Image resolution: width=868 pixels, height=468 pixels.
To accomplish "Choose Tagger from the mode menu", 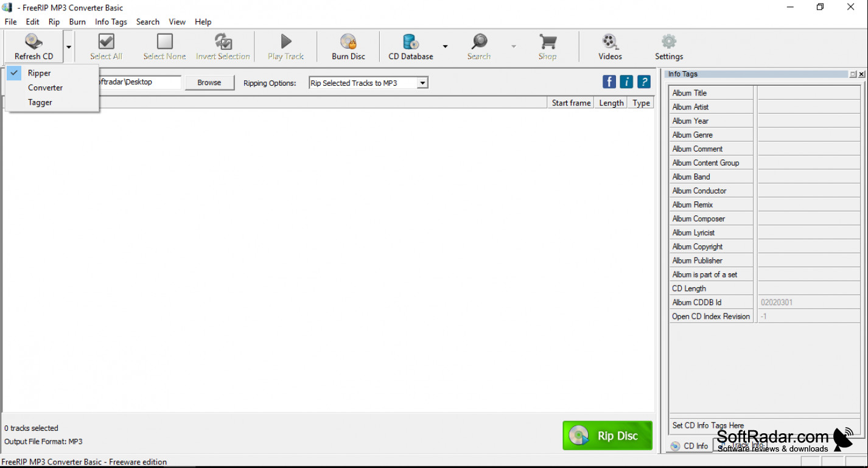I will pos(52,102).
